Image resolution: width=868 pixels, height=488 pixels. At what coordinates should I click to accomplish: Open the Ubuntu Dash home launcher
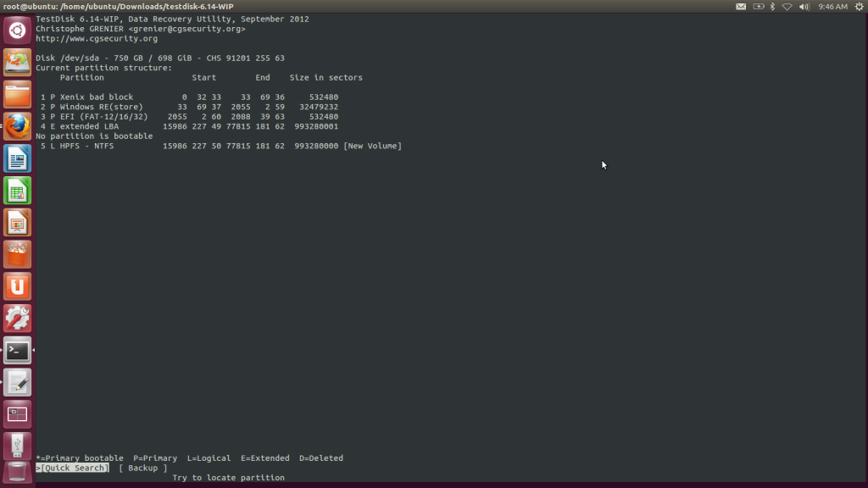pos(17,30)
